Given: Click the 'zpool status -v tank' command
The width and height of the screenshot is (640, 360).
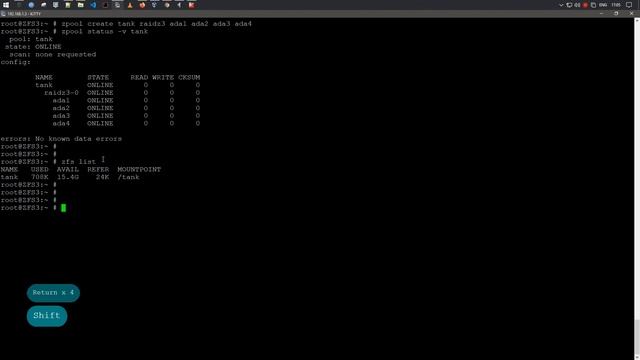Looking at the screenshot, I should (104, 31).
